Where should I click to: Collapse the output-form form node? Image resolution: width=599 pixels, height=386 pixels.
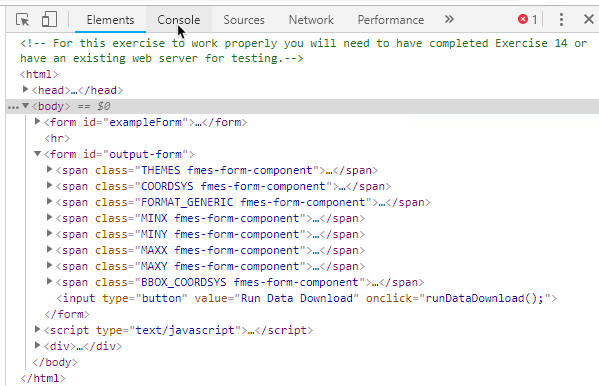[37, 154]
